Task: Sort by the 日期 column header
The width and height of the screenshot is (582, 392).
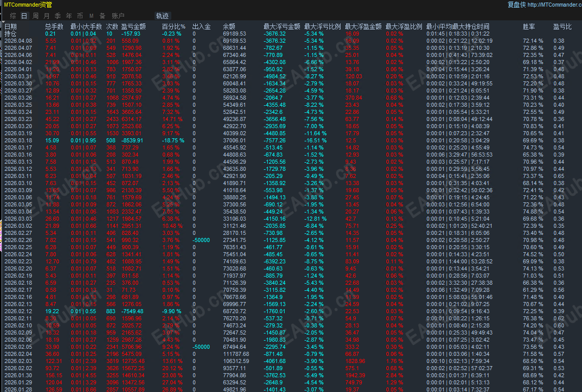Action: click(x=10, y=27)
